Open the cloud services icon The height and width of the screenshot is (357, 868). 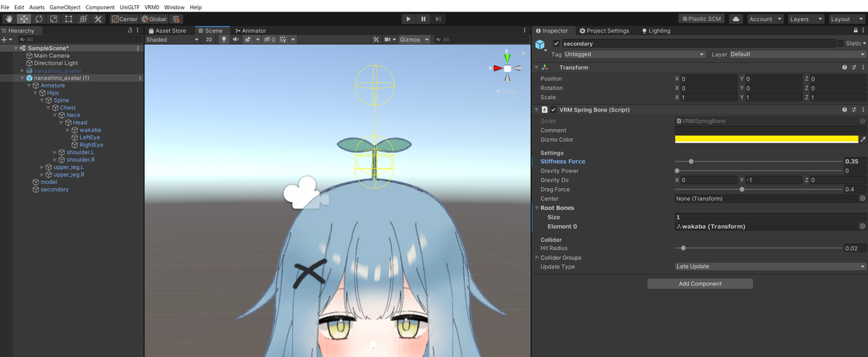(736, 19)
